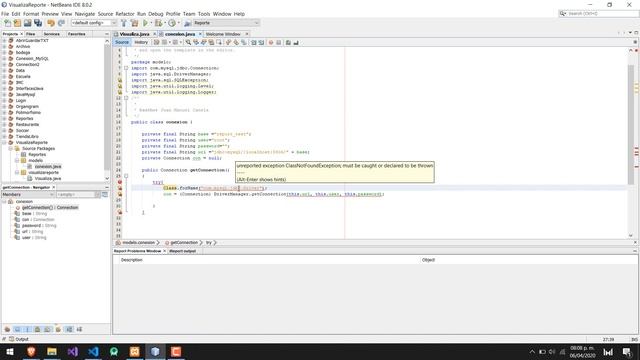Toggle Fully Qualified Names in Navigator

(58, 329)
